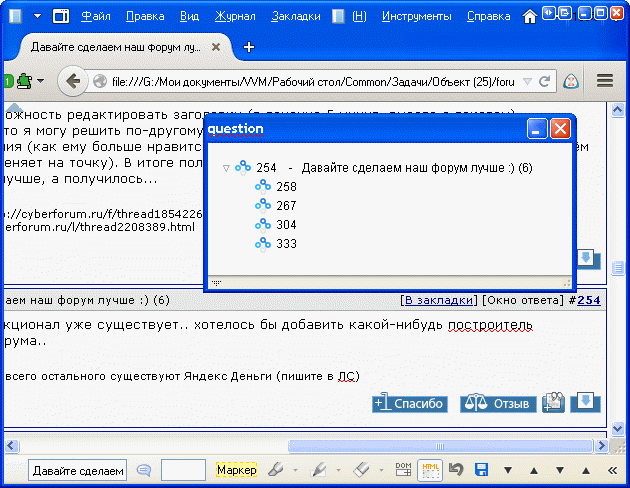
Task: Open a new tab with the plus button
Action: click(249, 47)
